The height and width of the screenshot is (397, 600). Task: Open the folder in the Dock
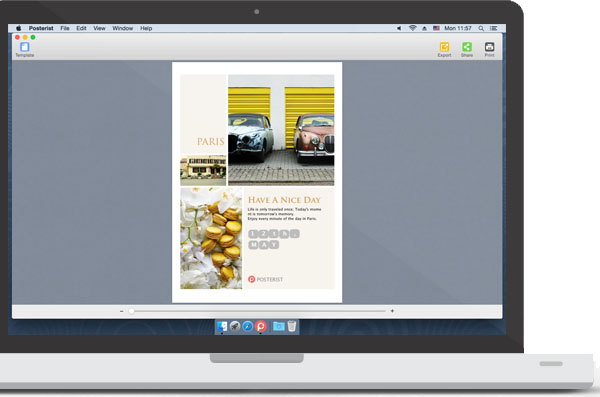pyautogui.click(x=279, y=326)
